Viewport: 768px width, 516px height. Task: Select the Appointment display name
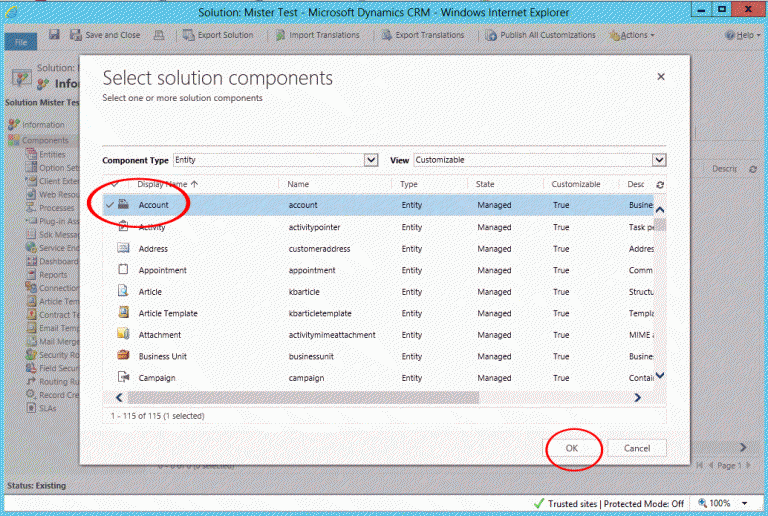(x=162, y=270)
